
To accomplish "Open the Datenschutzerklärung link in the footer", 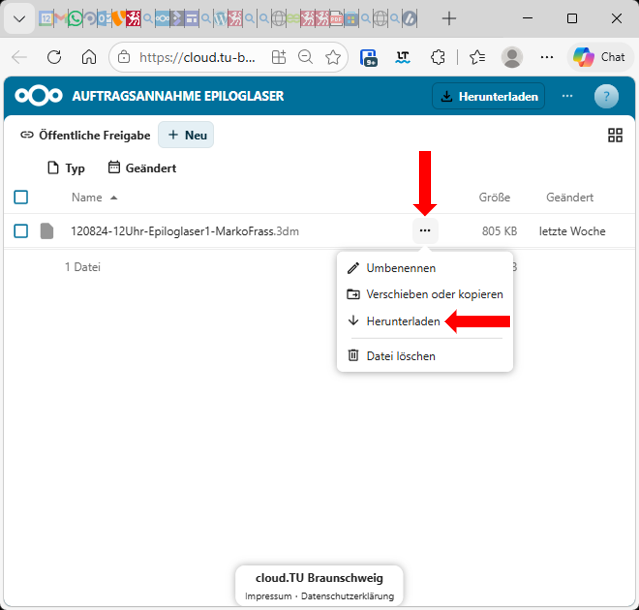I will (x=347, y=597).
